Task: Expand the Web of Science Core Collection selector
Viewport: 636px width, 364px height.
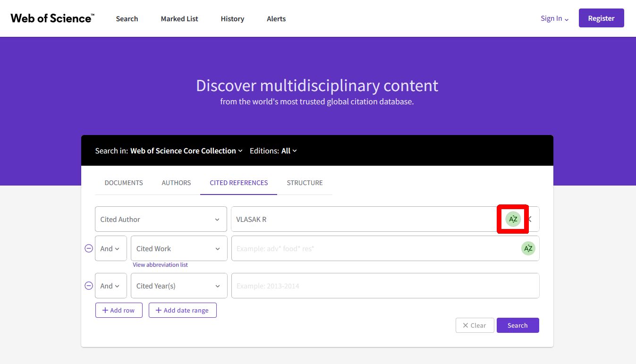Action: click(x=187, y=151)
